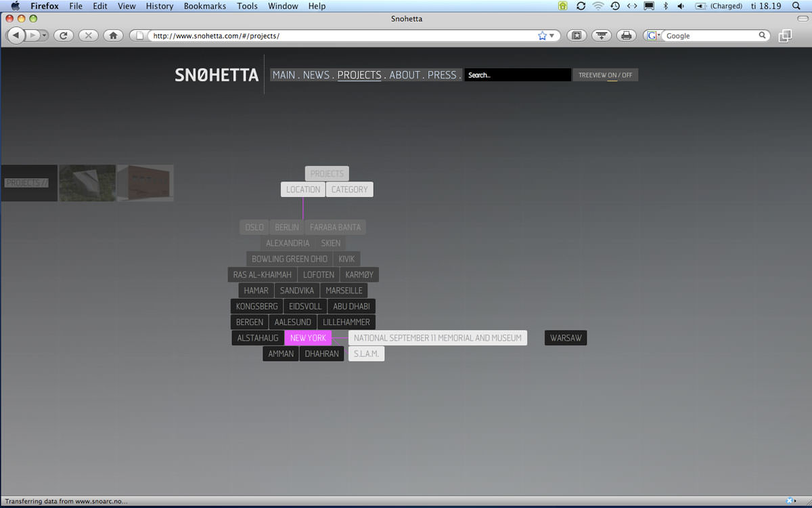Screen dimensions: 812x508
Task: Open the Help menu
Action: pyautogui.click(x=317, y=6)
